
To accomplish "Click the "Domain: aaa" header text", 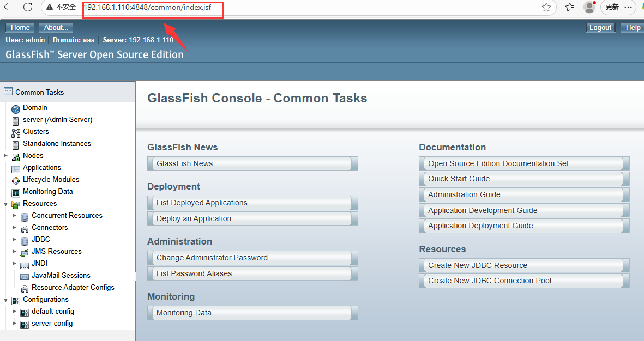I will click(x=74, y=40).
